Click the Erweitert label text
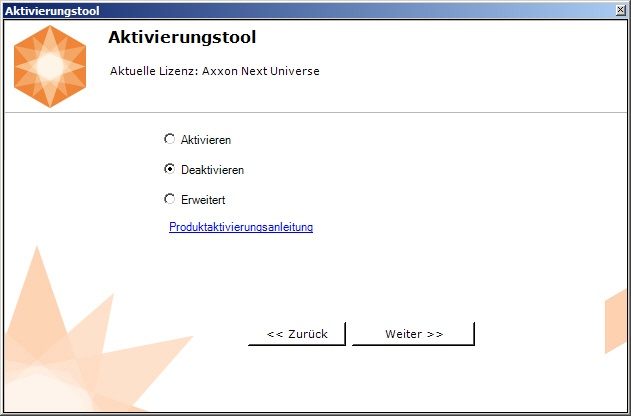The width and height of the screenshot is (631, 416). pyautogui.click(x=203, y=200)
